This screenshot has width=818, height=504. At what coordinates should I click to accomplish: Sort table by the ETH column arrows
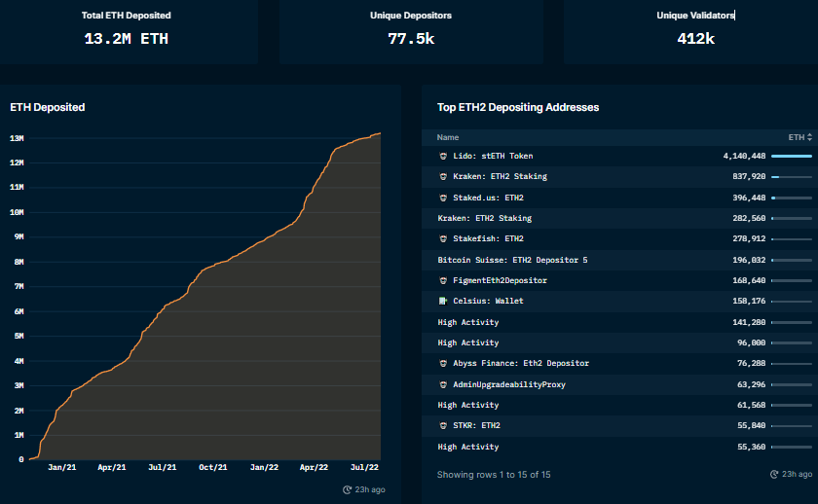(809, 137)
